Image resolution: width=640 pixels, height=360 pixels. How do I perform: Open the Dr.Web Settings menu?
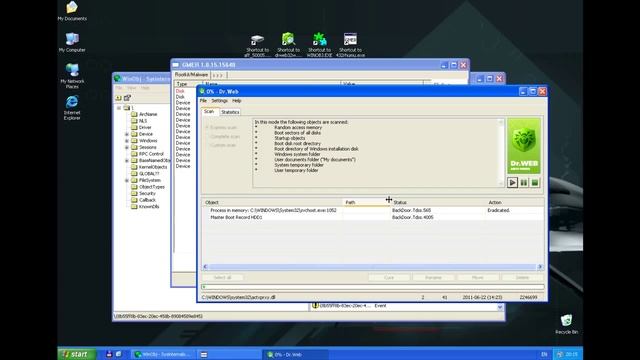pos(219,100)
